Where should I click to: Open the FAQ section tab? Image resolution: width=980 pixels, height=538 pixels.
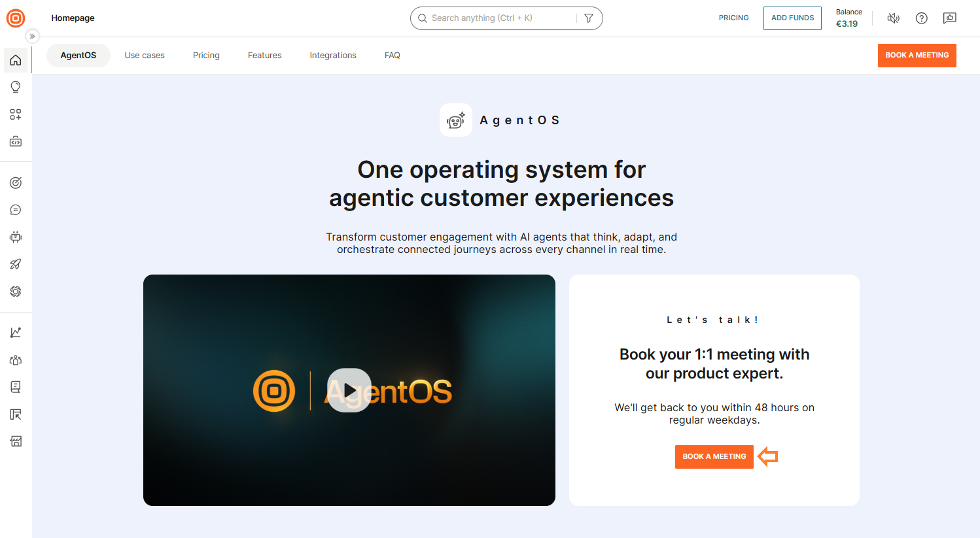[392, 55]
